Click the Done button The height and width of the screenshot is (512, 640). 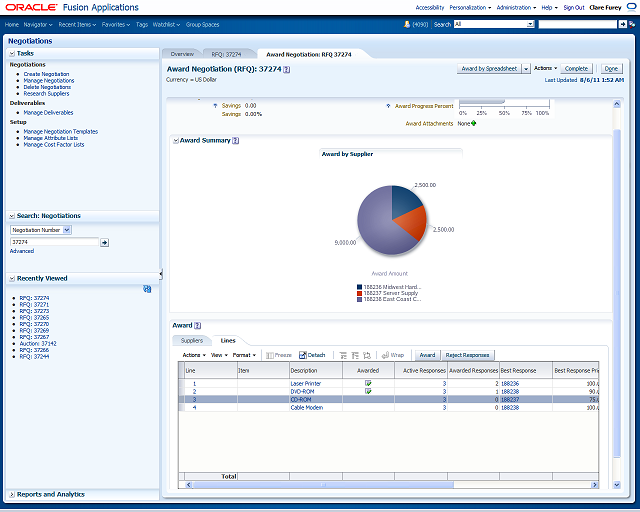pos(611,69)
